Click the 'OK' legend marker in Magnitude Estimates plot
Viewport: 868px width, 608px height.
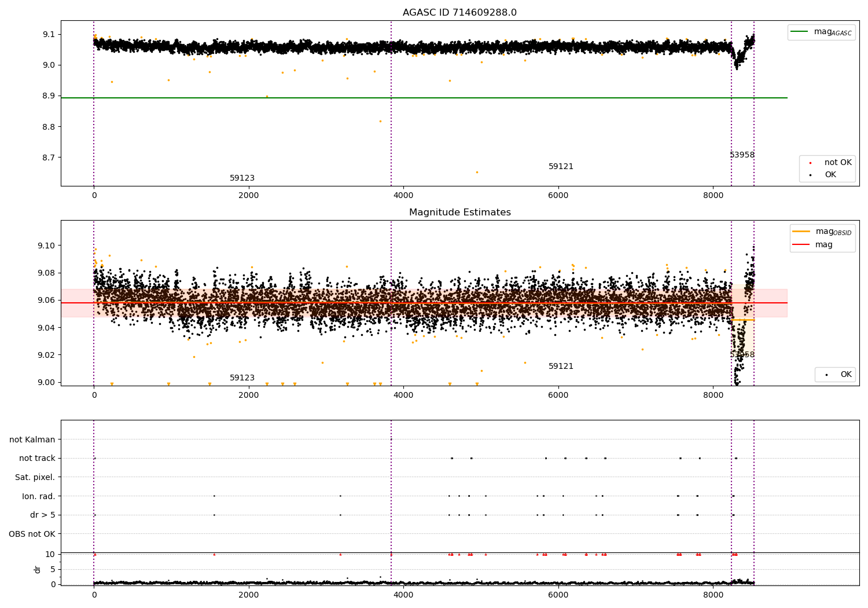(826, 375)
